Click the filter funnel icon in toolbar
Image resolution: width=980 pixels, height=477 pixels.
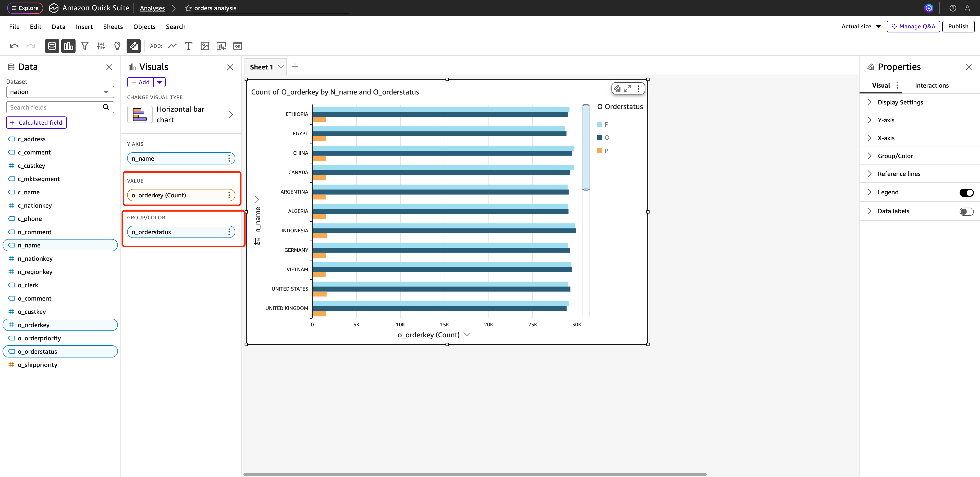coord(84,46)
